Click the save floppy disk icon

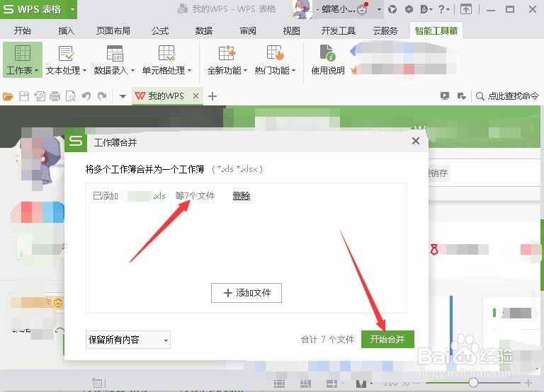pyautogui.click(x=24, y=96)
